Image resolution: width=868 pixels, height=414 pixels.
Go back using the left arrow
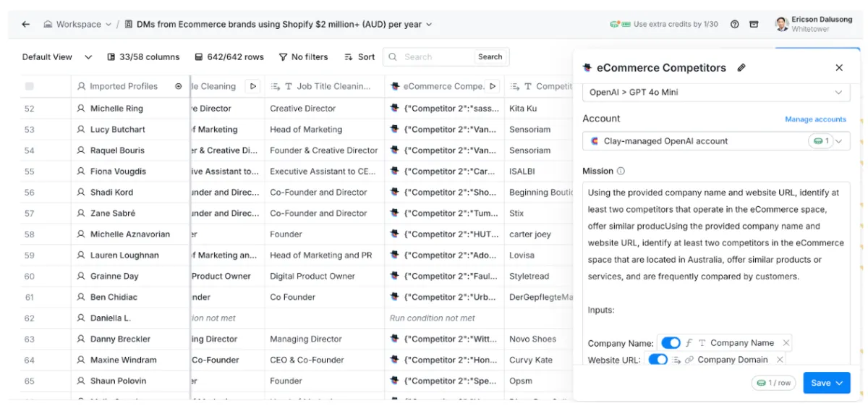[26, 24]
